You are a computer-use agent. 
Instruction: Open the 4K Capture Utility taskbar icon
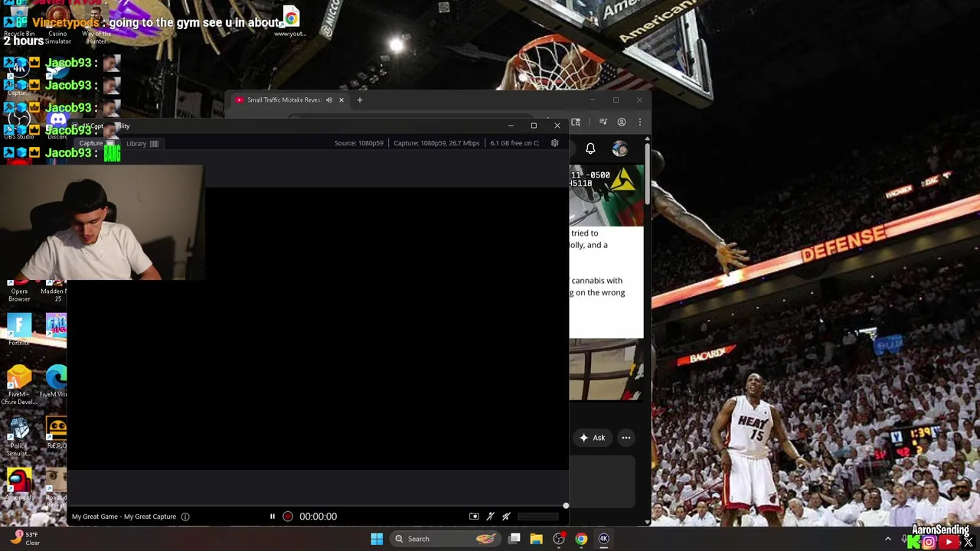(x=603, y=539)
